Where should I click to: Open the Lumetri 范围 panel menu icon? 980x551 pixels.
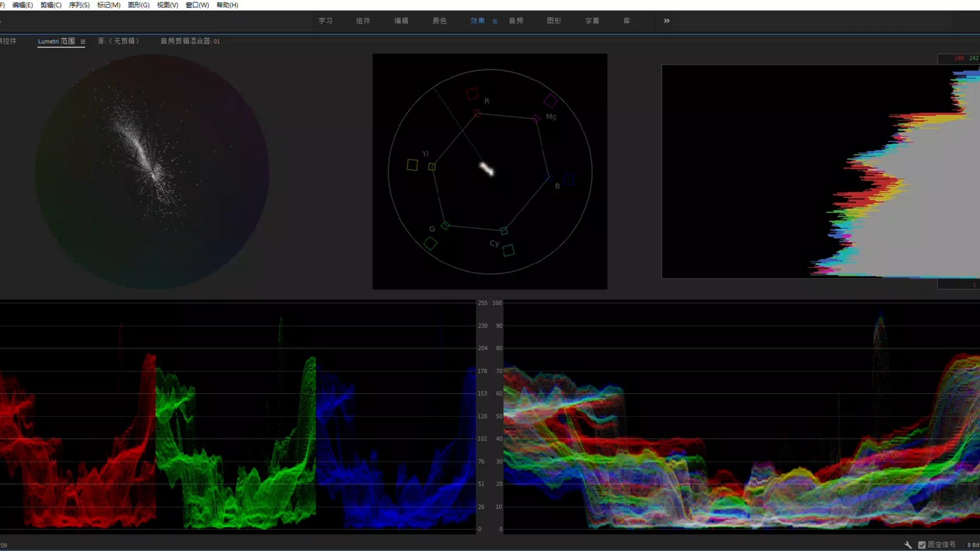[83, 41]
